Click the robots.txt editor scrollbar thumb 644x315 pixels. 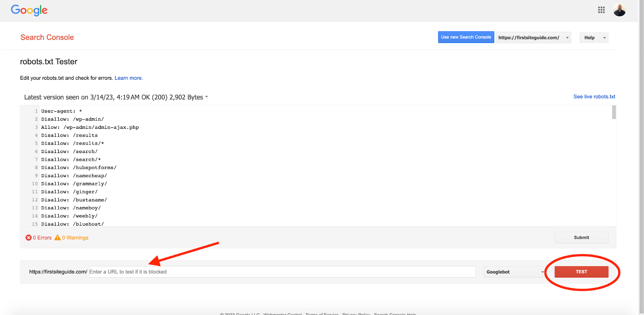[614, 113]
